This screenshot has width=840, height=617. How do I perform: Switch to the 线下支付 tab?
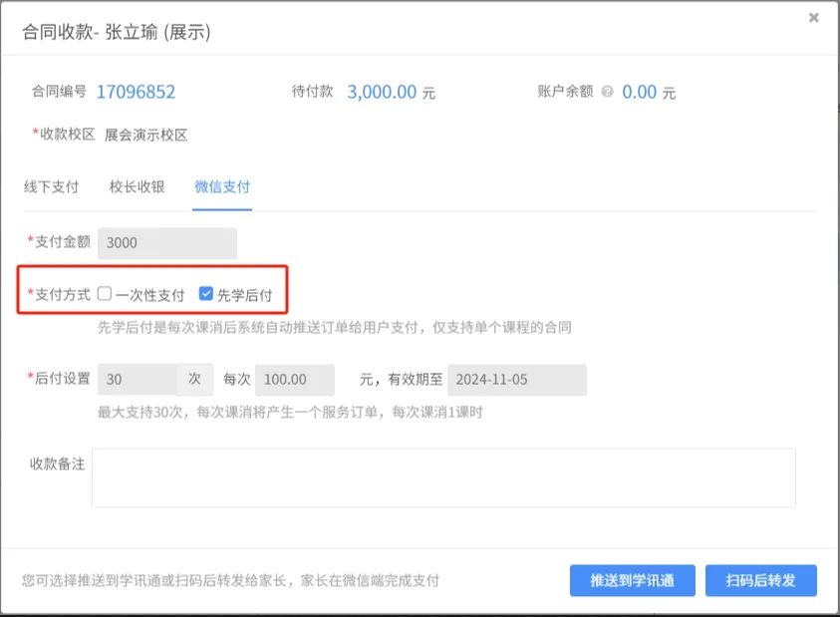pos(51,186)
